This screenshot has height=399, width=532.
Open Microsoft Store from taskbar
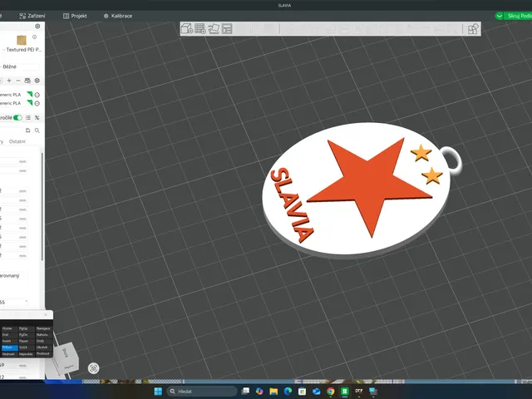pos(303,392)
